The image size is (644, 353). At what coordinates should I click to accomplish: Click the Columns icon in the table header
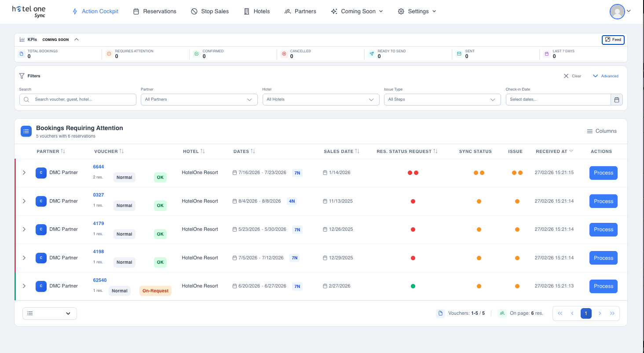pos(590,131)
